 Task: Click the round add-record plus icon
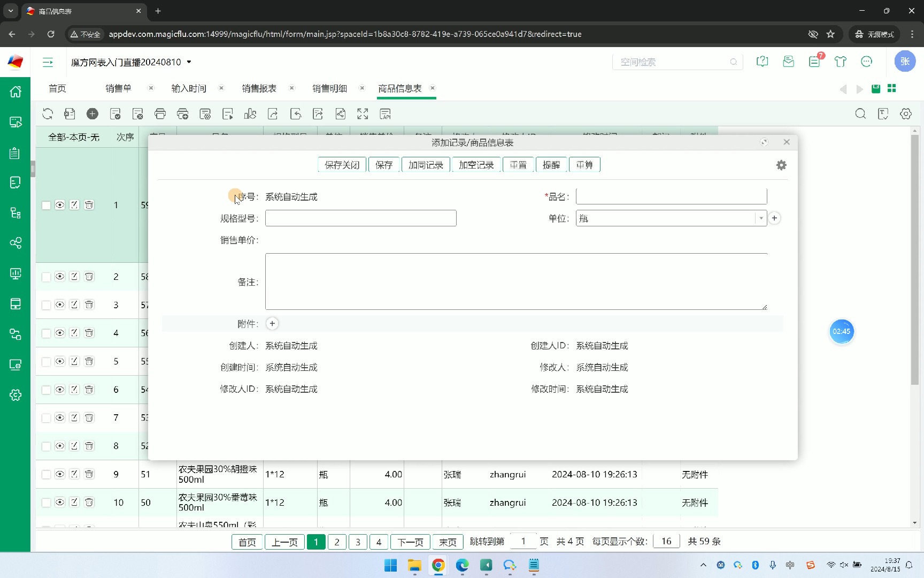[x=93, y=113]
